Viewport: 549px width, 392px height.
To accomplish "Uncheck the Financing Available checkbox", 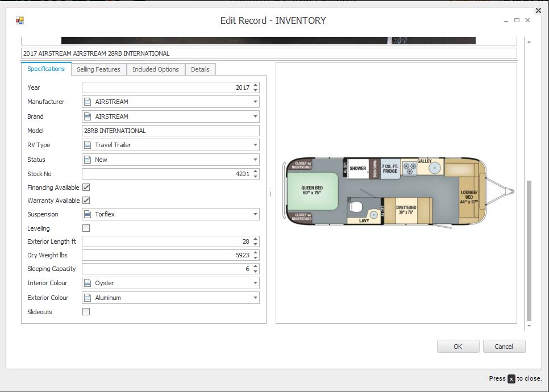I will pos(86,187).
